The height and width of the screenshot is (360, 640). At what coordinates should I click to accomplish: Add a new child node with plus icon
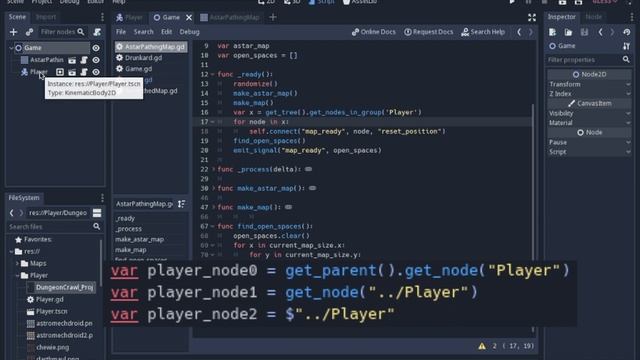13,32
